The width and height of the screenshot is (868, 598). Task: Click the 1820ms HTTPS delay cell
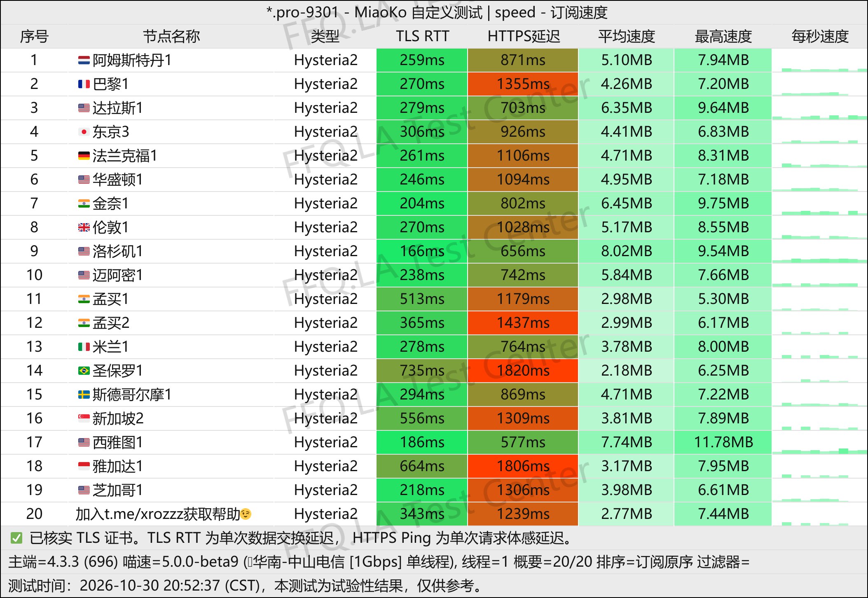[x=523, y=371]
